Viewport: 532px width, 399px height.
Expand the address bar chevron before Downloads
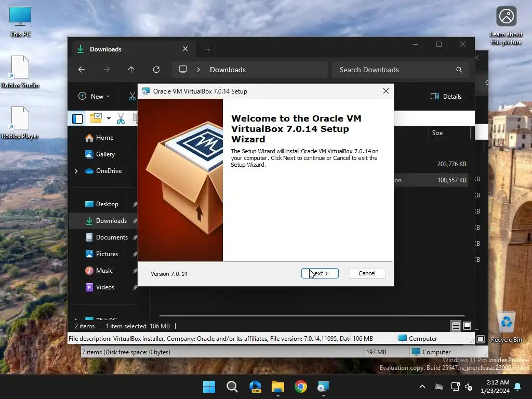[x=198, y=70]
